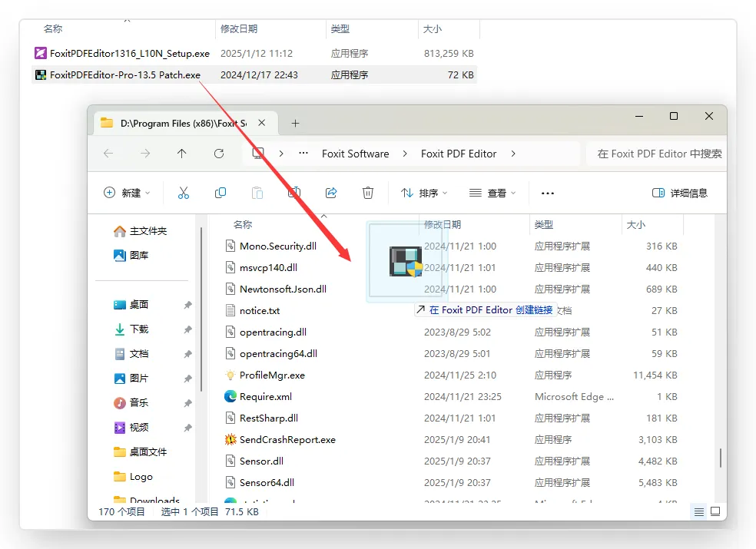Click the Paste clipboard icon
Screen dimensions: 756x549
tap(257, 193)
